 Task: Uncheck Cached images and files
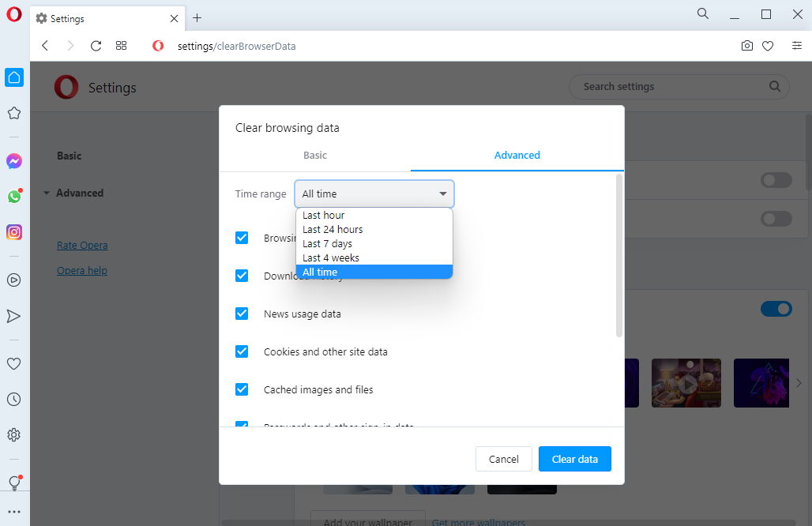click(242, 389)
